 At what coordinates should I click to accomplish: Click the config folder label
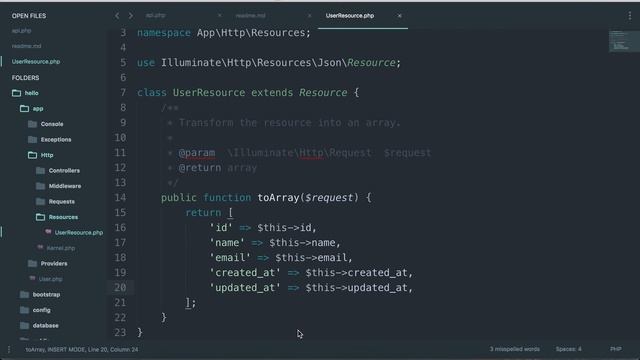(42, 310)
